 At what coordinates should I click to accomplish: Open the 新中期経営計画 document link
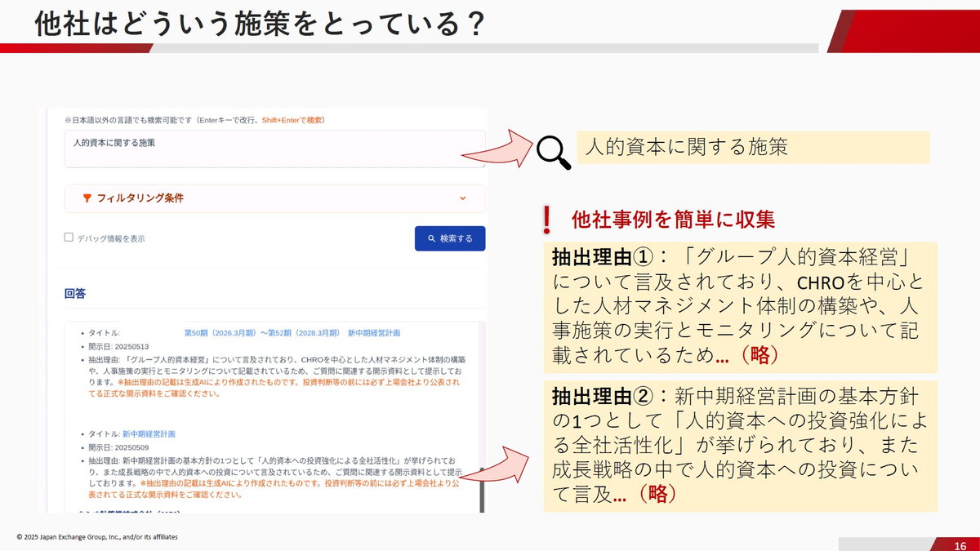[x=149, y=434]
